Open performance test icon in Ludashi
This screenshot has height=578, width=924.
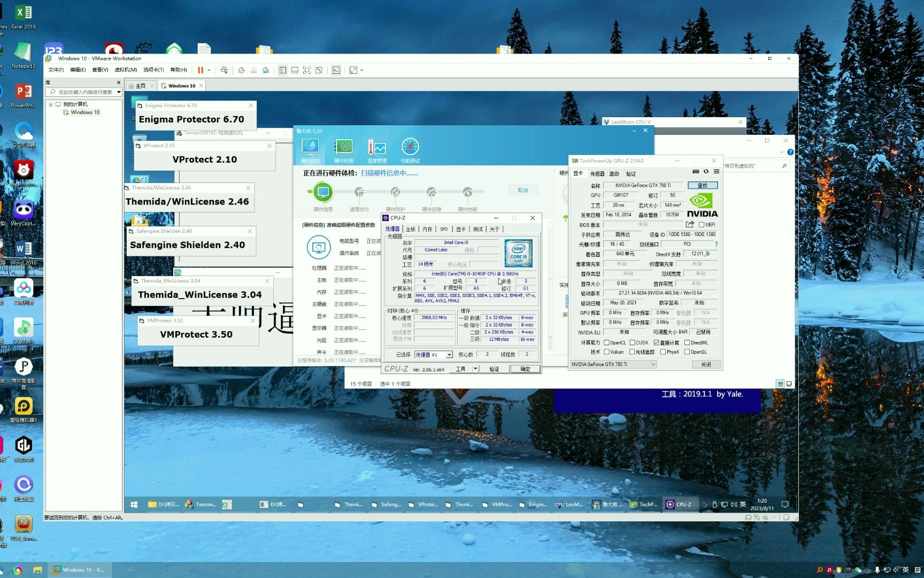point(410,150)
